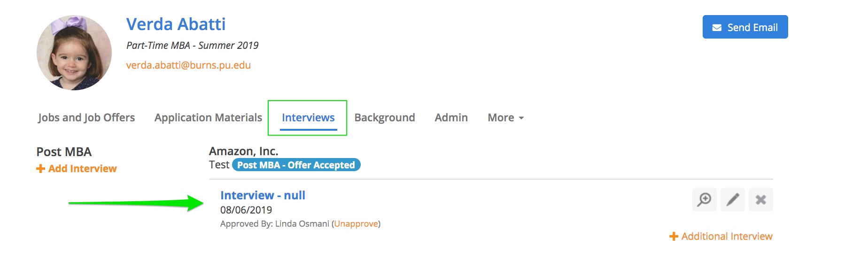Open the Admin tab
Viewport: 868px width, 253px height.
click(451, 118)
